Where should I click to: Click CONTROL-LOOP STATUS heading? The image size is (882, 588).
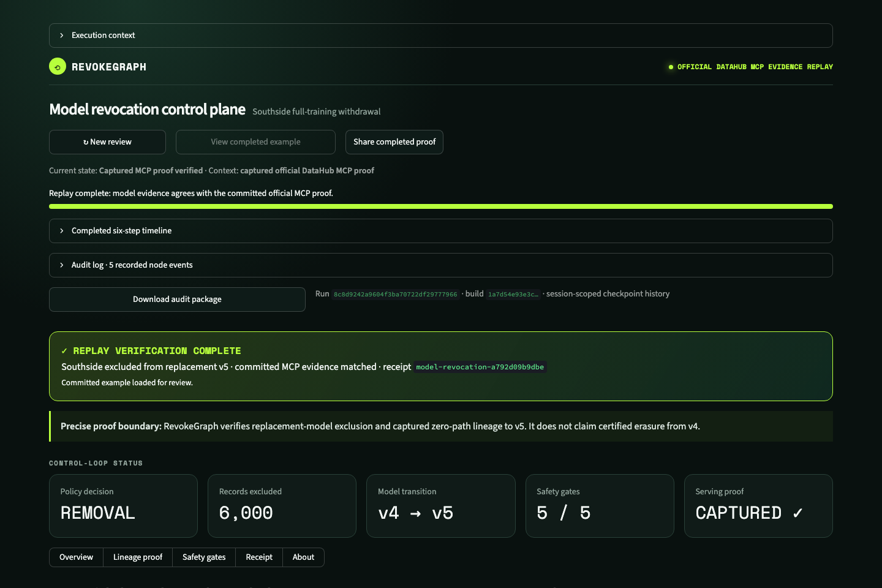point(96,463)
